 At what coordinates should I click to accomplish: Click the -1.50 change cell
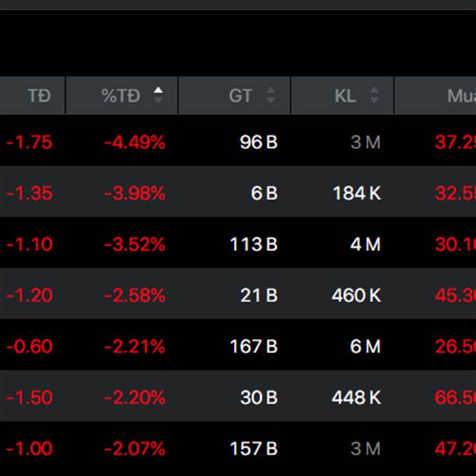coord(29,397)
